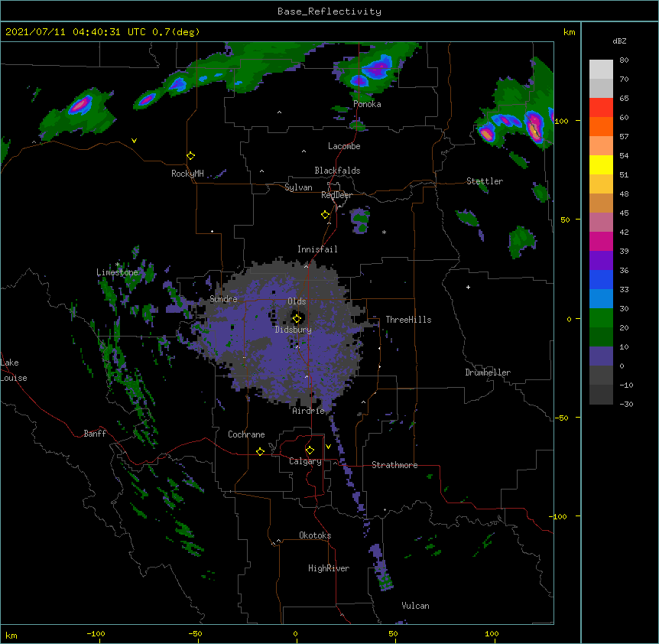659x644 pixels.
Task: Click the red 60 dBZ legend swatch
Action: (601, 108)
